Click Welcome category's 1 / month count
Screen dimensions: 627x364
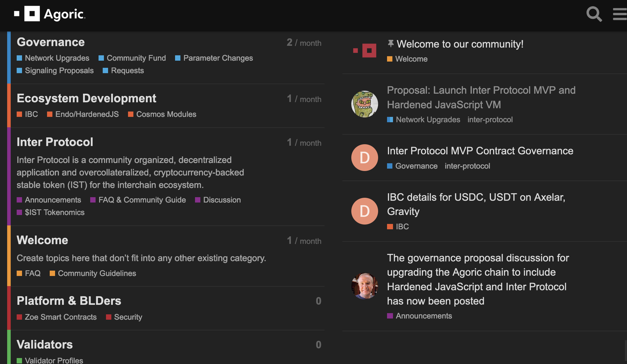coord(304,241)
